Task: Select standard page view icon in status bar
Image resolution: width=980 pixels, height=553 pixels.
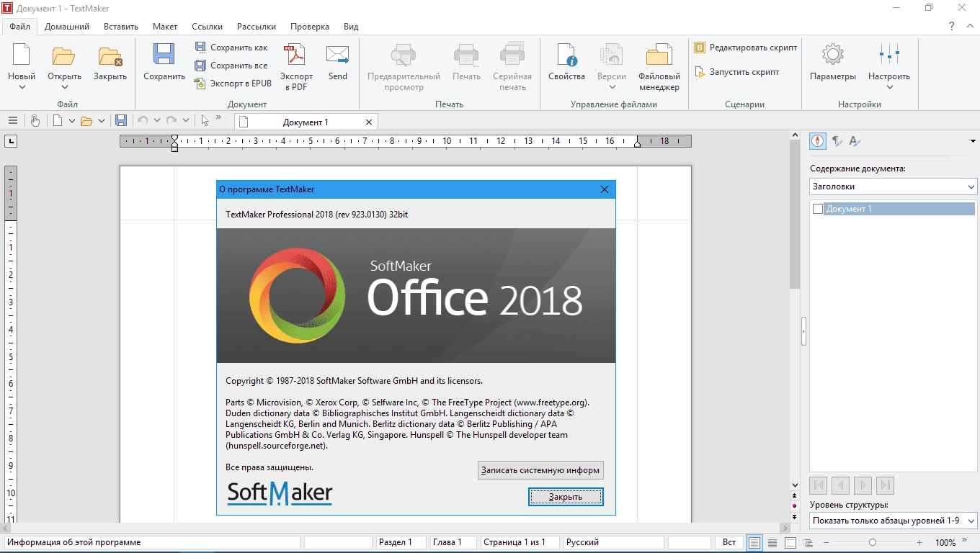Action: pos(754,542)
